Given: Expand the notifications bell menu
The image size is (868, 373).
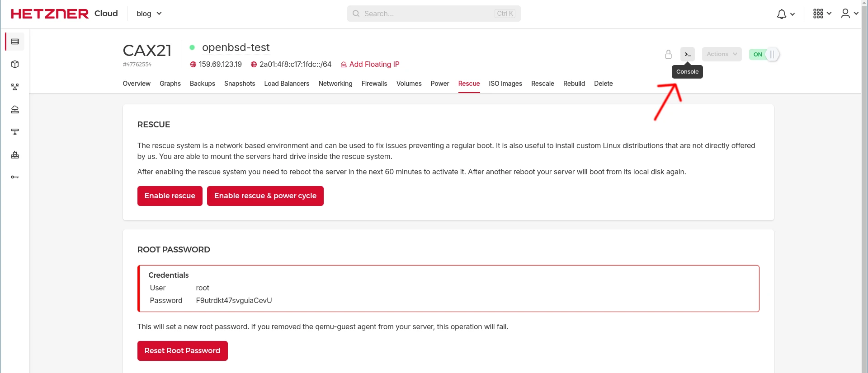Looking at the screenshot, I should coord(785,14).
